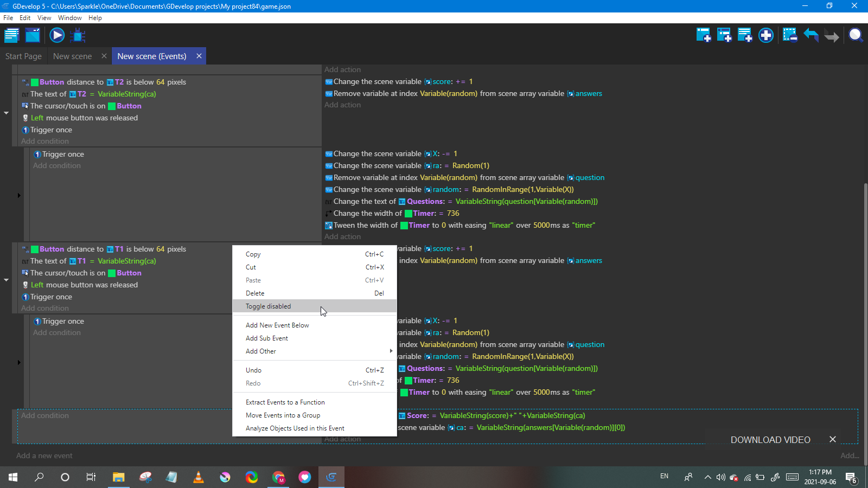Click Add action under the first Tween Timer action
This screenshot has width=868, height=488.
[x=342, y=236]
